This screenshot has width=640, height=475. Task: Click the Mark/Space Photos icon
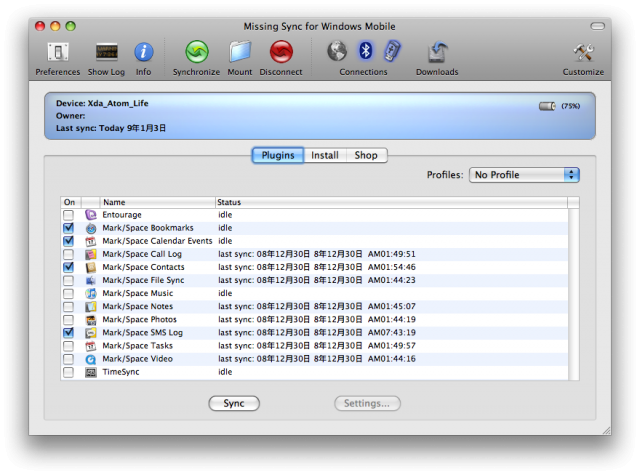(91, 320)
